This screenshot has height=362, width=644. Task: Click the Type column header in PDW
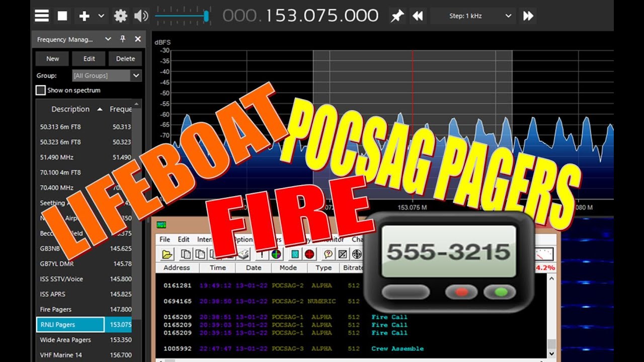tap(324, 268)
